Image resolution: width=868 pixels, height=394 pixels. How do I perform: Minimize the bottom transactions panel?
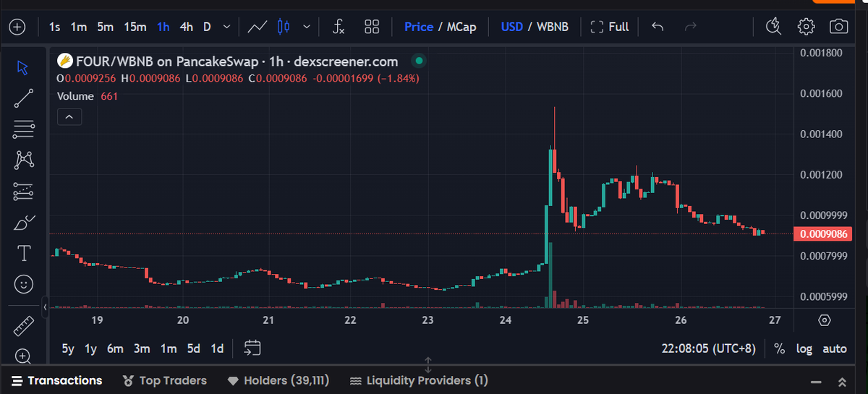[x=816, y=381]
